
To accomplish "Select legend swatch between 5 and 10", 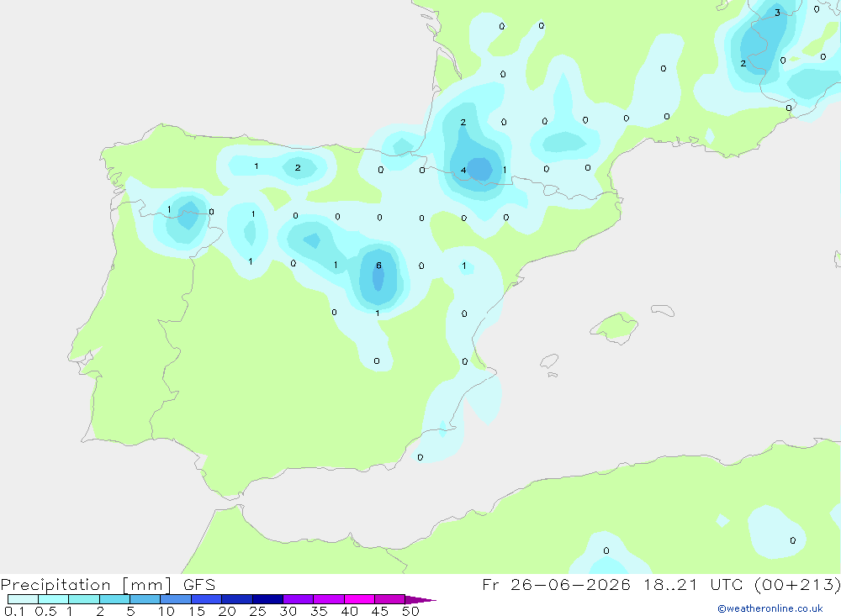I will tap(145, 599).
